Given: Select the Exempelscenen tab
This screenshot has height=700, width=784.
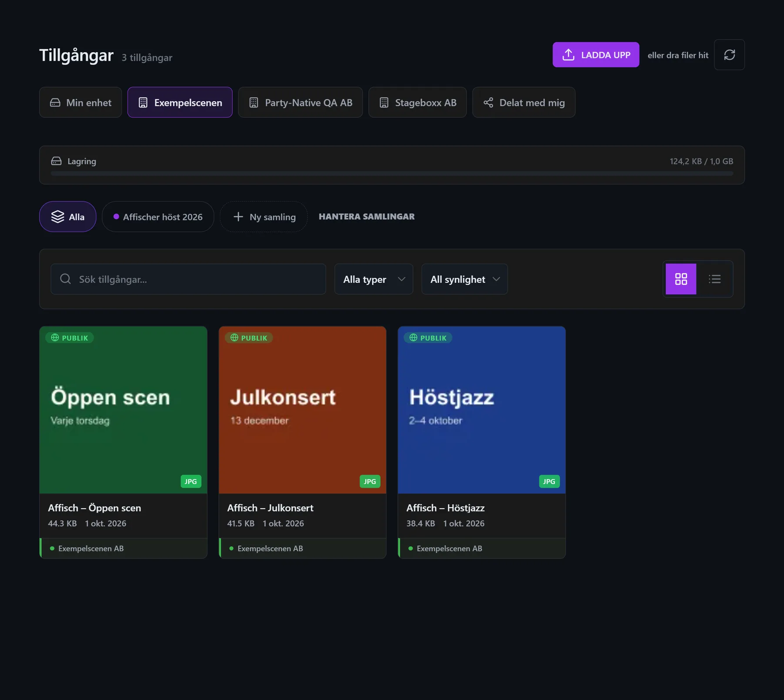Looking at the screenshot, I should click(x=180, y=102).
